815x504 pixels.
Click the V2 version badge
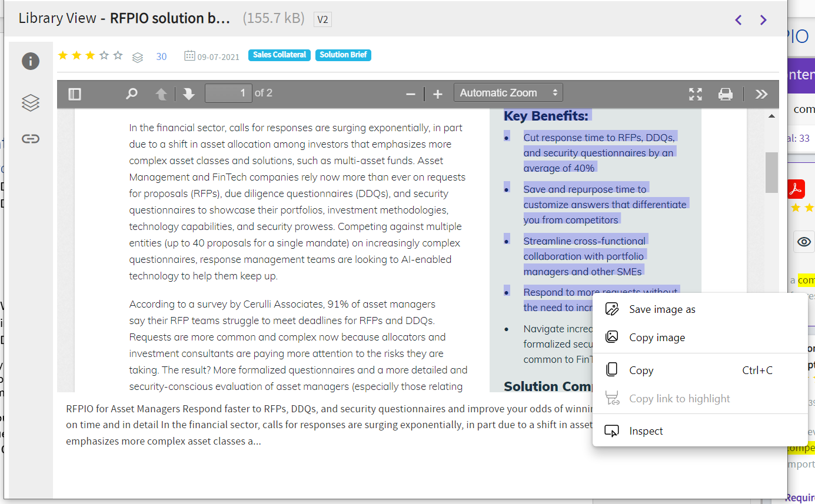pos(322,19)
